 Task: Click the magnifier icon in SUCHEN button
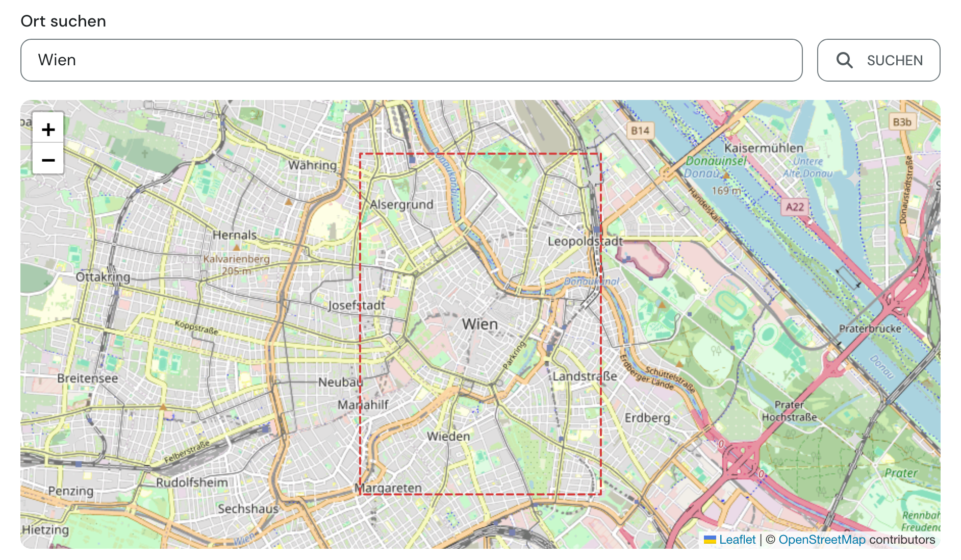(844, 60)
